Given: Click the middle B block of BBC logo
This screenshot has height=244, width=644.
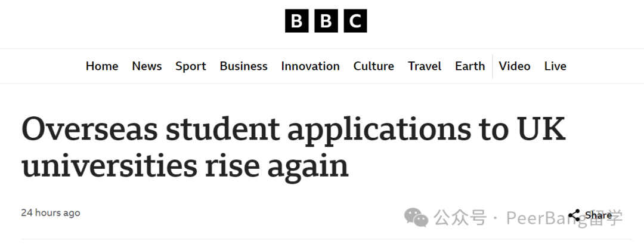Looking at the screenshot, I should pos(326,21).
